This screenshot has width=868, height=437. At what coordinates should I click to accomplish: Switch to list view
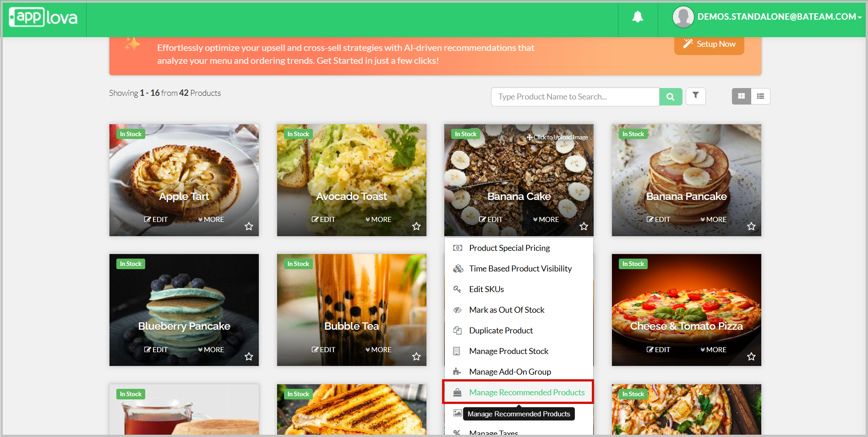tap(760, 96)
